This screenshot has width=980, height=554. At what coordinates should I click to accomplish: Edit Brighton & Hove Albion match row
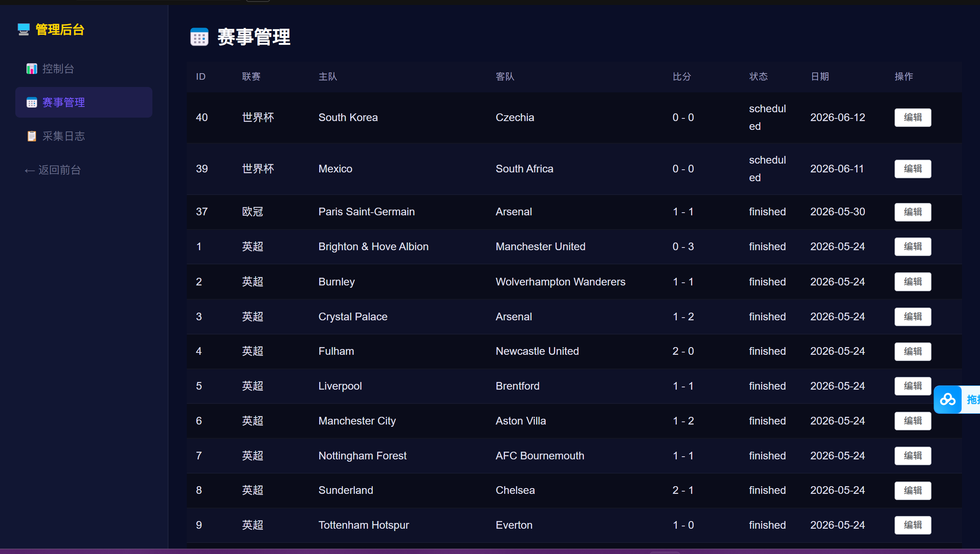click(x=913, y=247)
